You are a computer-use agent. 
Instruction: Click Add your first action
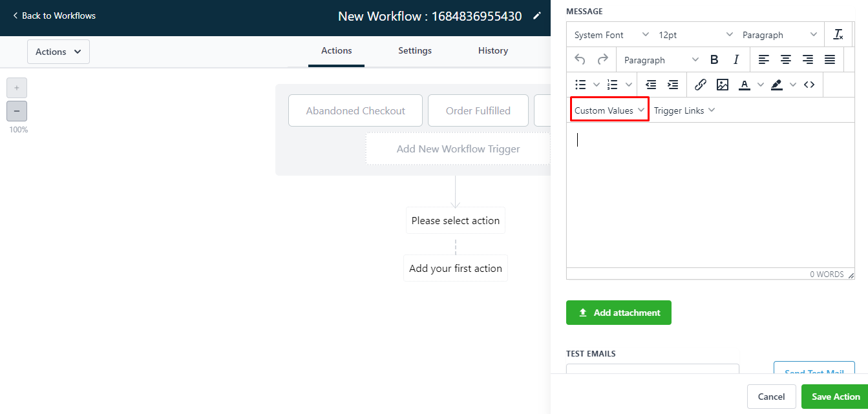(456, 268)
